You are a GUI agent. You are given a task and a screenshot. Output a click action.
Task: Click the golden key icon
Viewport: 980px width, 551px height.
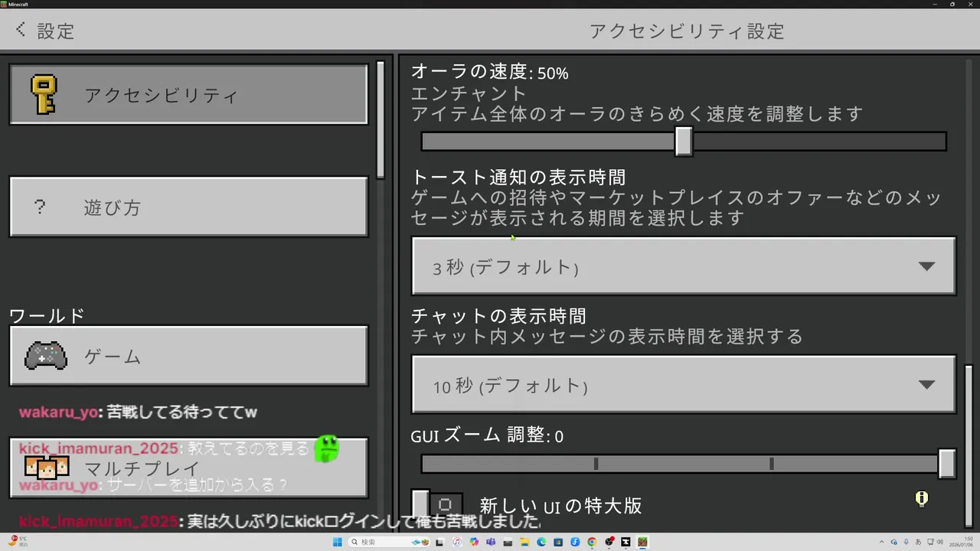pyautogui.click(x=44, y=95)
